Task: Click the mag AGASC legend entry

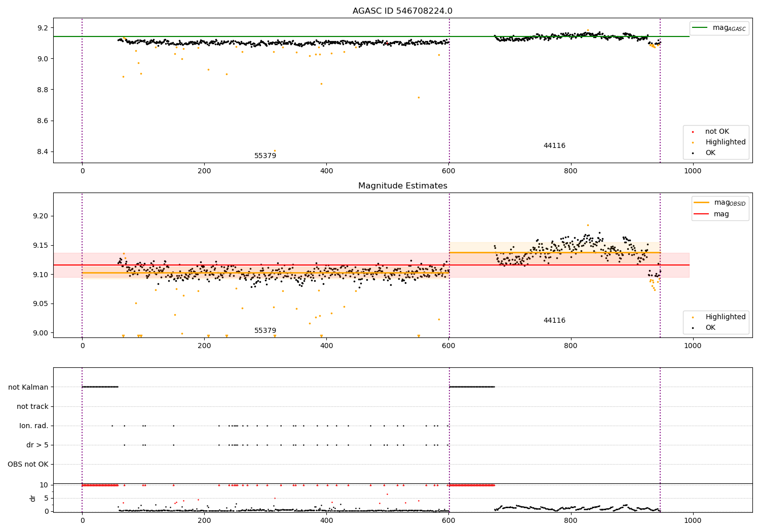Action: click(x=719, y=28)
